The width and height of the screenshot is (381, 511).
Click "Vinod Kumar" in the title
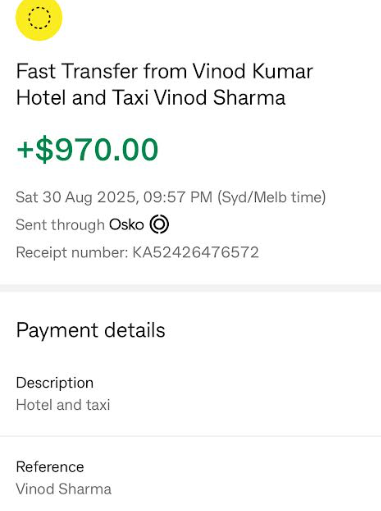pos(252,71)
